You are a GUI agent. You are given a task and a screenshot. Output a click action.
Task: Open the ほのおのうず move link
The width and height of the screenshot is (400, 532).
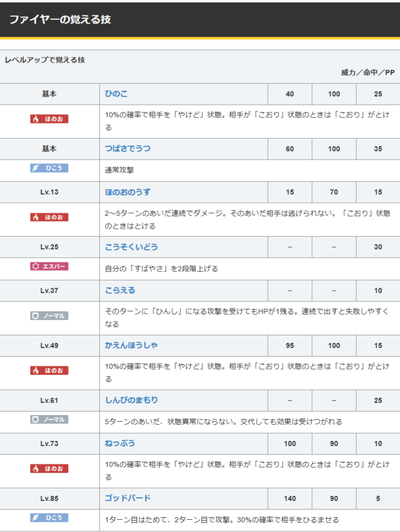128,193
